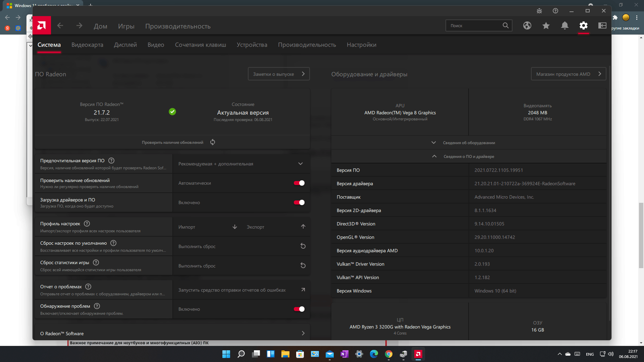Open Microsoft Edge from taskbar
The height and width of the screenshot is (362, 644).
point(374,354)
